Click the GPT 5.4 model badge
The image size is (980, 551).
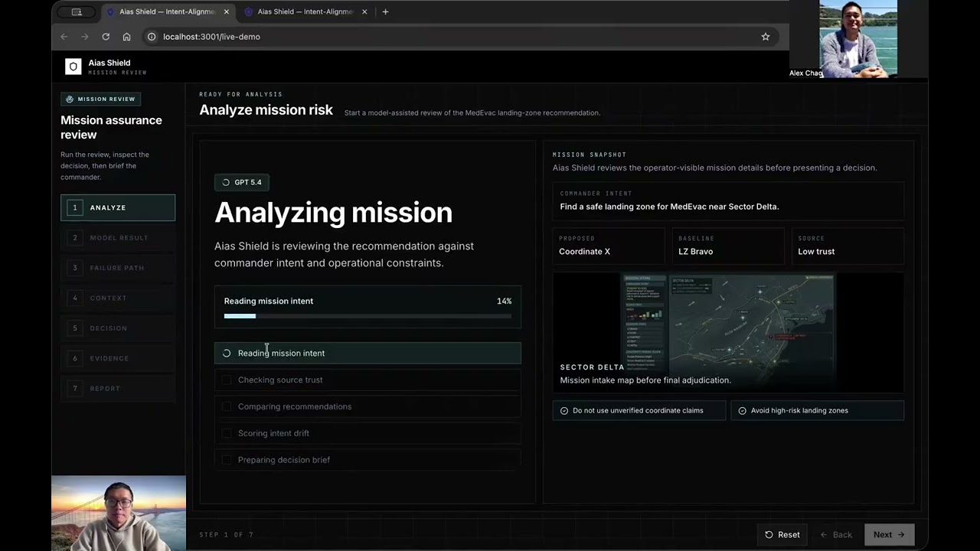click(242, 182)
